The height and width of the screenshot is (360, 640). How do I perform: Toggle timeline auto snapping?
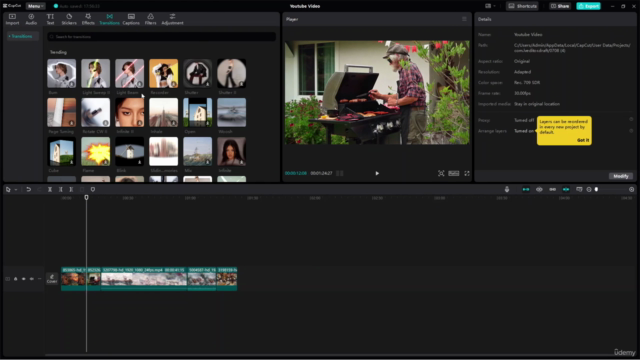(539, 190)
